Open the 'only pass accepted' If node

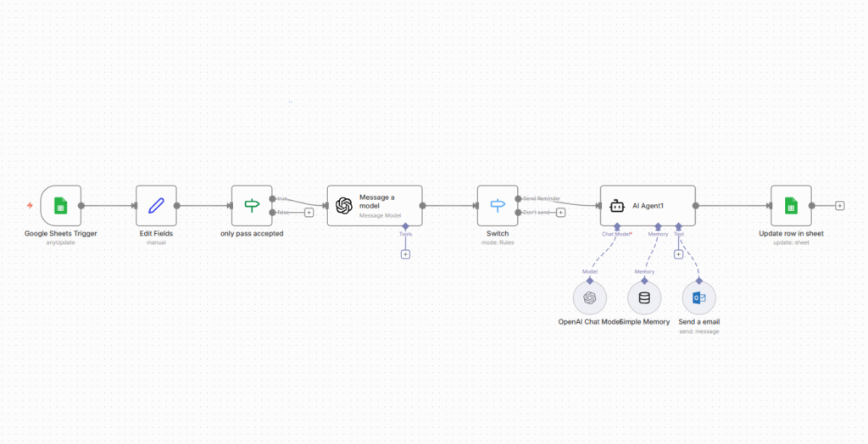pyautogui.click(x=252, y=206)
